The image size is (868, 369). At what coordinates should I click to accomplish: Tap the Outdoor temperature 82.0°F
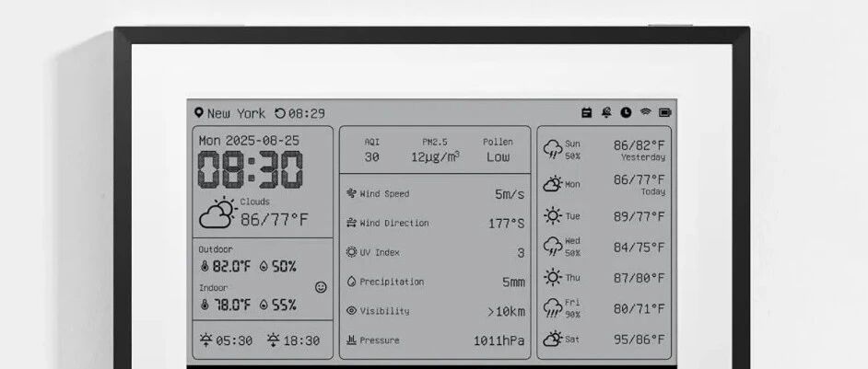[x=231, y=267]
